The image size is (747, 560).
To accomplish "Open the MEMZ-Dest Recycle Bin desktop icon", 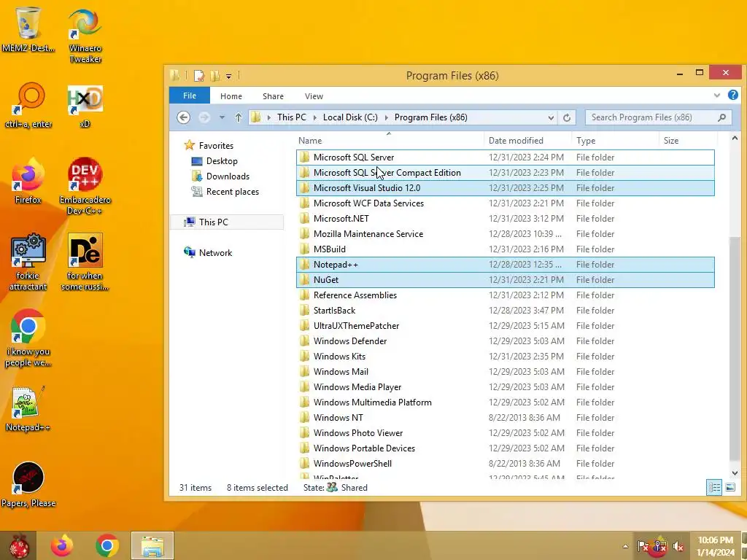I will click(28, 29).
